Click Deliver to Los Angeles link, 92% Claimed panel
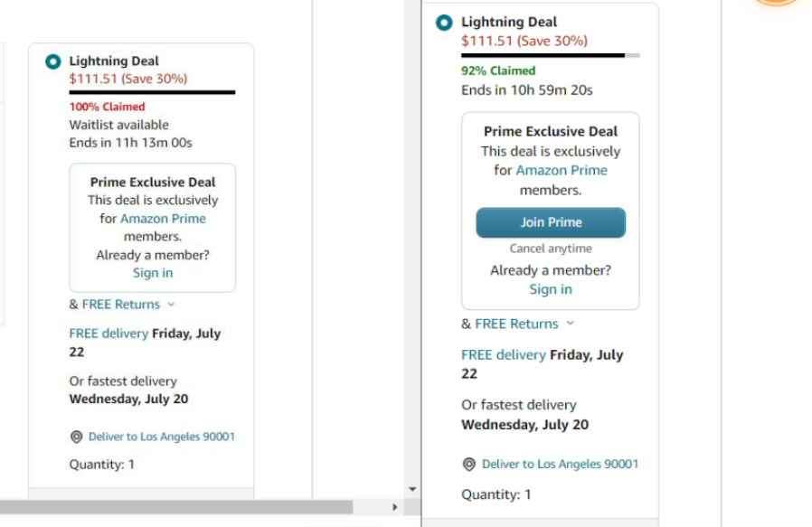This screenshot has width=812, height=527. point(560,464)
